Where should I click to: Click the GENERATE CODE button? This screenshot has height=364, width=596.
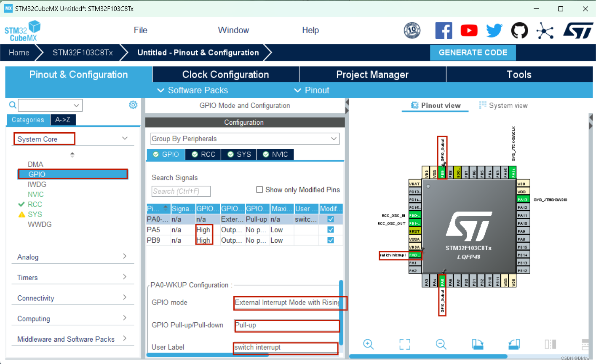[473, 53]
